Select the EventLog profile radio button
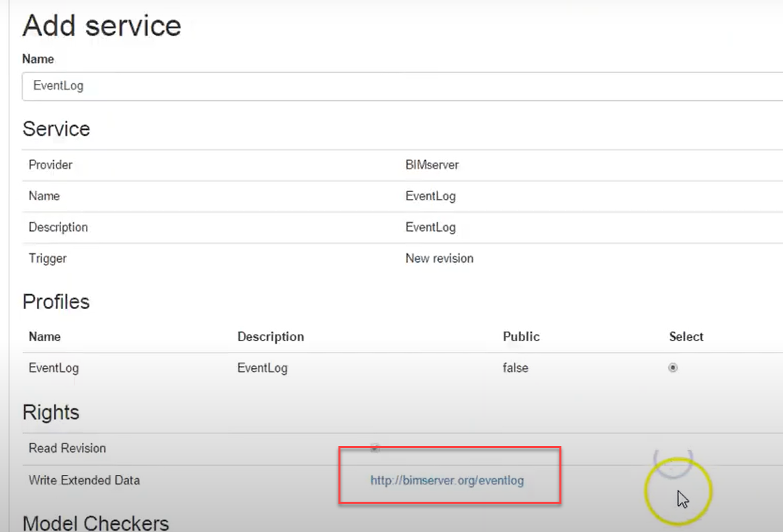The width and height of the screenshot is (783, 532). (673, 367)
